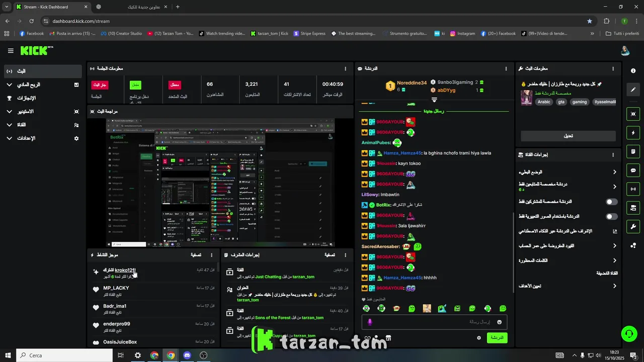Image resolution: width=644 pixels, height=362 pixels.
Task: Click the wrench icon in the right sidebar
Action: pos(633,226)
